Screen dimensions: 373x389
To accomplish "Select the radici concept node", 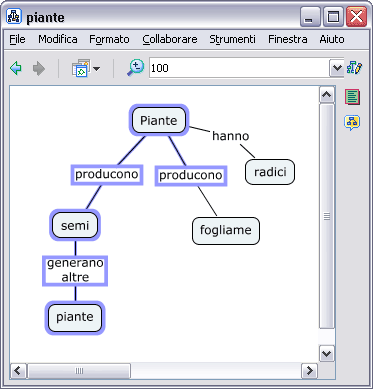I will pos(270,172).
